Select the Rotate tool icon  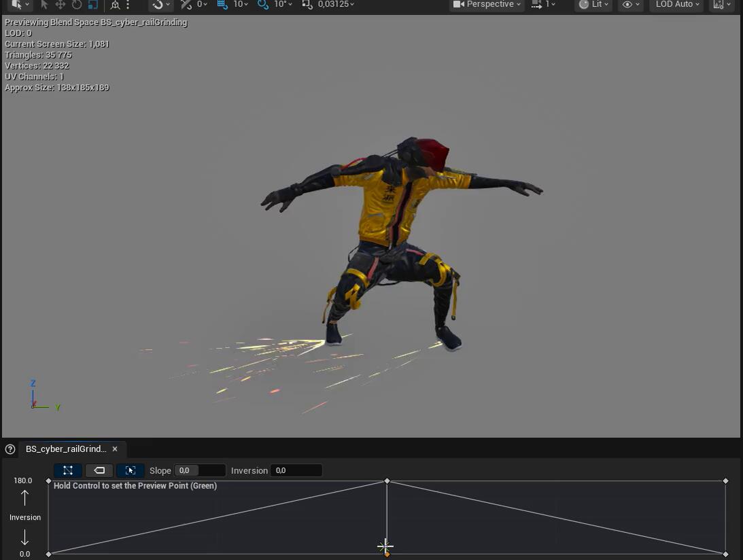point(77,5)
